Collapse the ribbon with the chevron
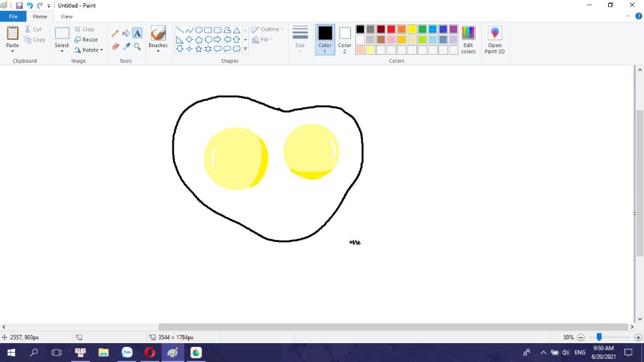This screenshot has height=362, width=644. coord(628,16)
